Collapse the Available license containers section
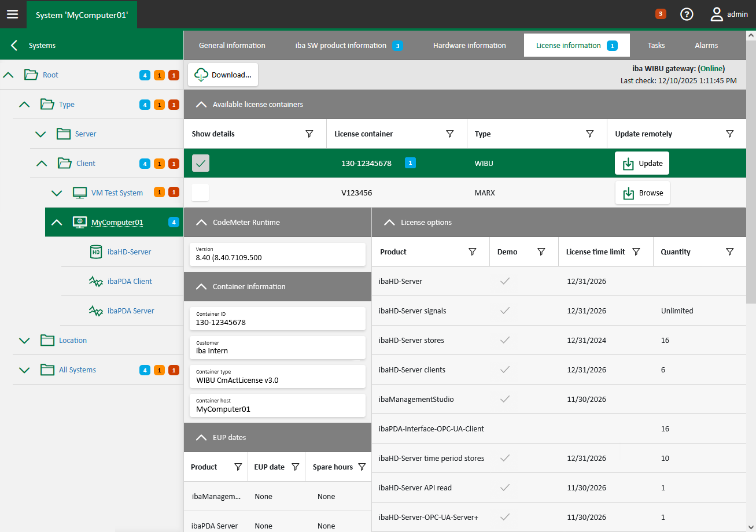756x532 pixels. pos(201,105)
